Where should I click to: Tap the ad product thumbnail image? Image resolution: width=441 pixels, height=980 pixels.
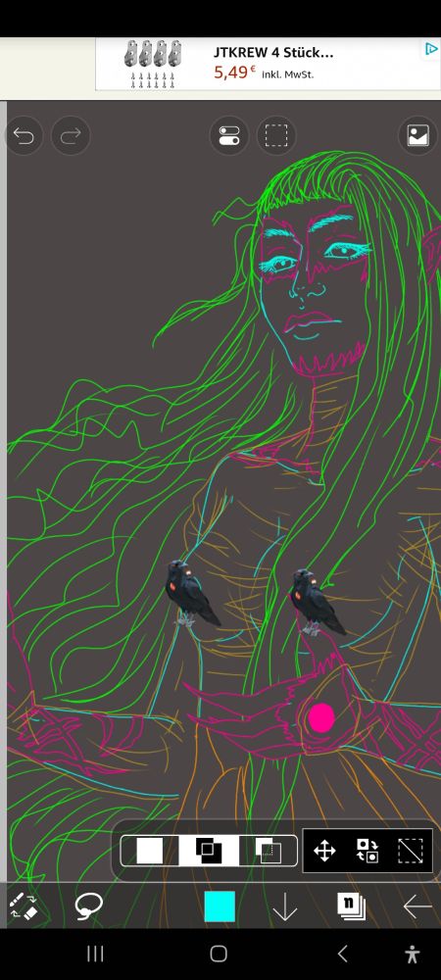153,64
